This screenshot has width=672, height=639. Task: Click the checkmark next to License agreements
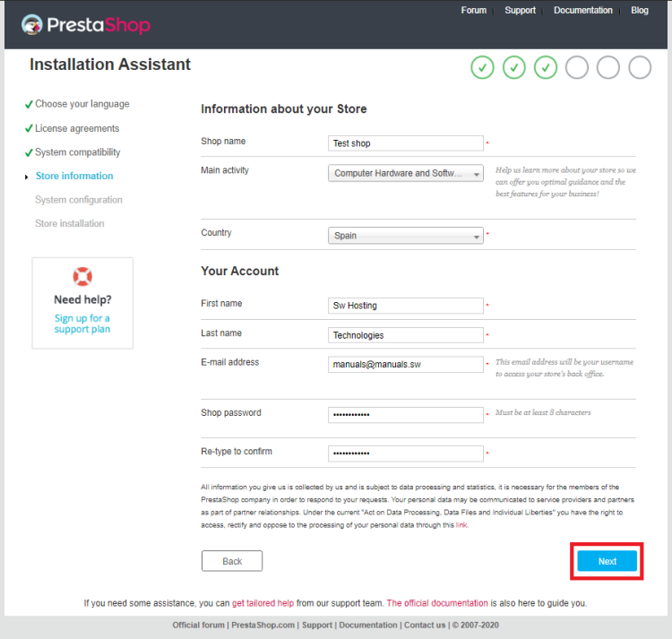coord(29,128)
